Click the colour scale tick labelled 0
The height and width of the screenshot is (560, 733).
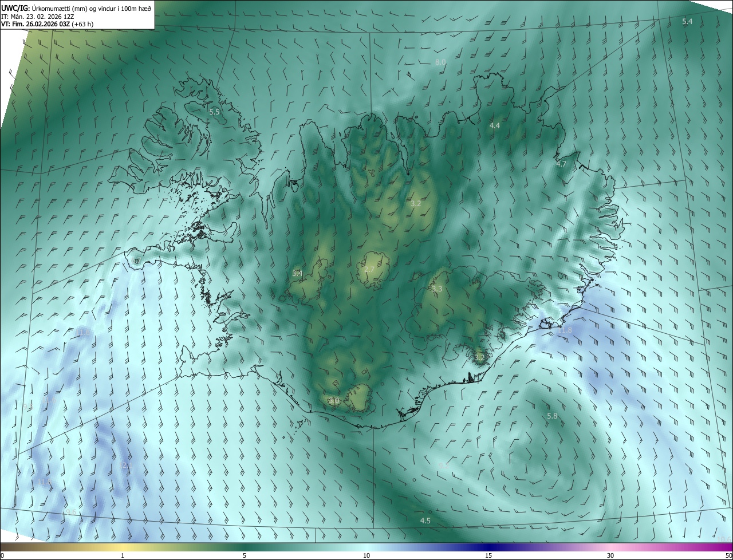coord(2,555)
